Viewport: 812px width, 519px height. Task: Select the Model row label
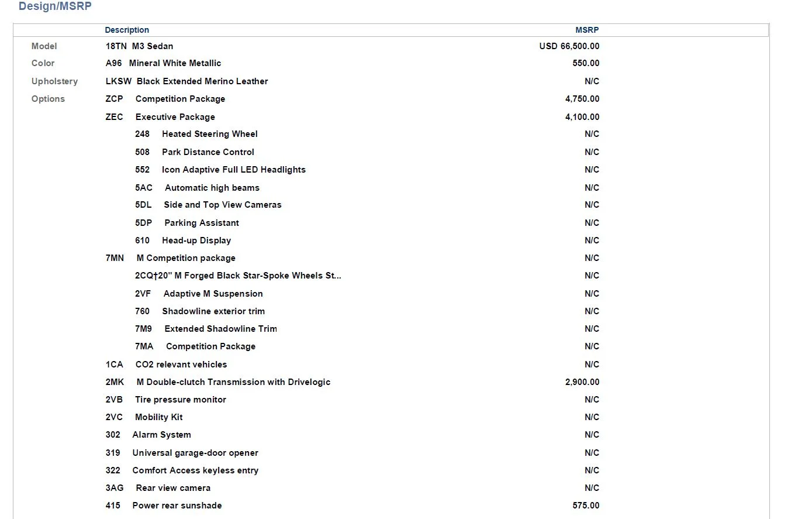tap(44, 46)
